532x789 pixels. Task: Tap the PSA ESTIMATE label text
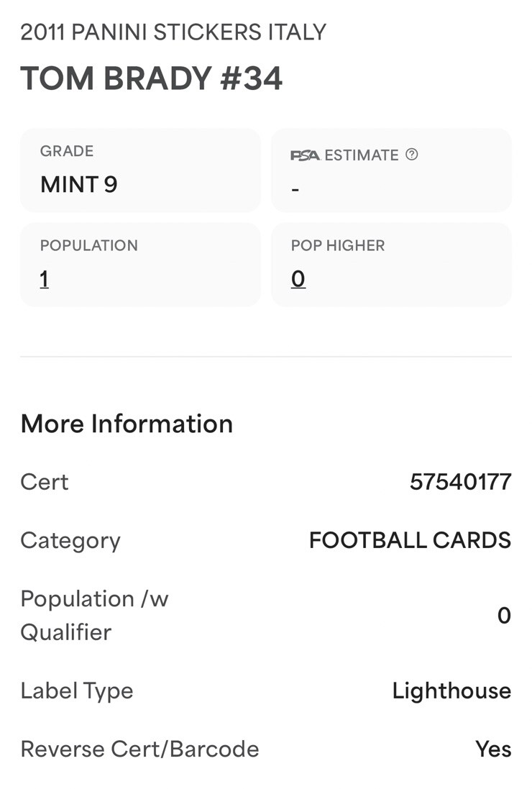pos(361,155)
